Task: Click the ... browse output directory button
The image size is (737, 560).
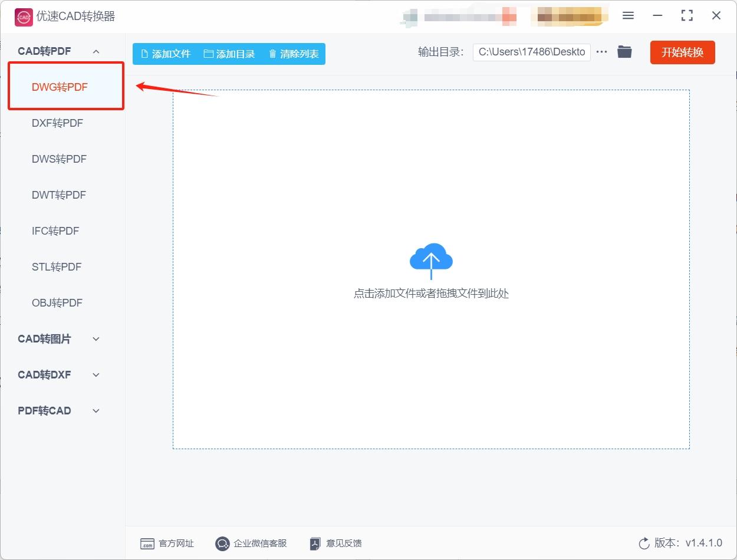Action: [601, 52]
